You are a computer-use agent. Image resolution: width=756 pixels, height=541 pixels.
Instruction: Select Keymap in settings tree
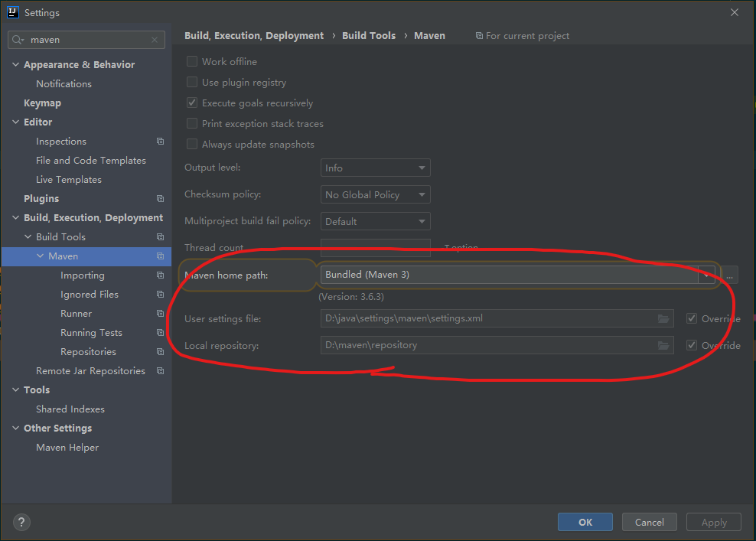[42, 103]
